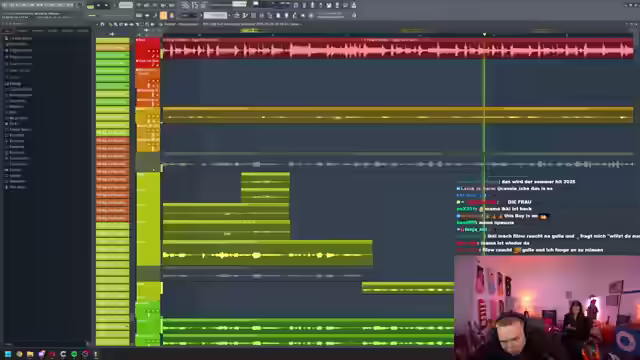Click the playhead marker on the timeline ruler

tap(484, 34)
